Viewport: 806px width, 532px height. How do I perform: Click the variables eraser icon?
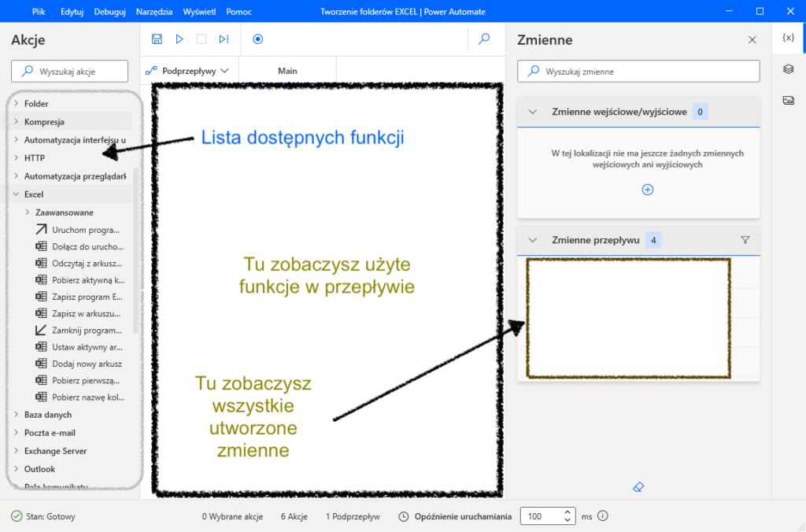click(x=638, y=487)
